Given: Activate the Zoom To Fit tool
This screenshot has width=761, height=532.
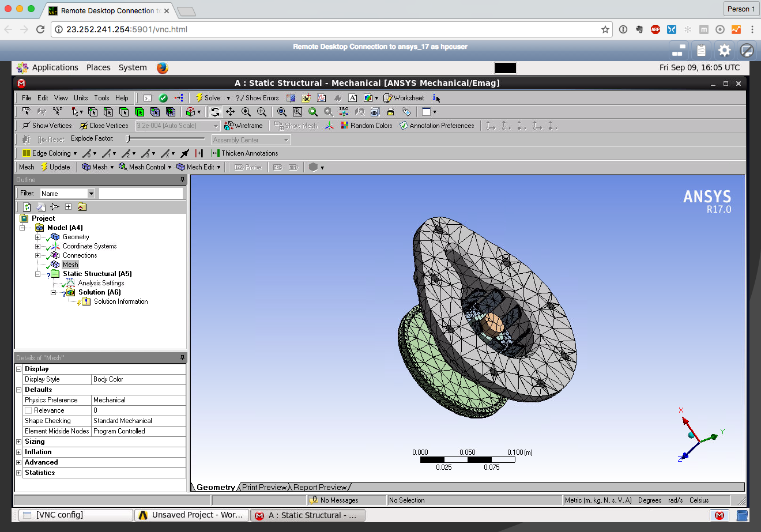Looking at the screenshot, I should click(282, 112).
